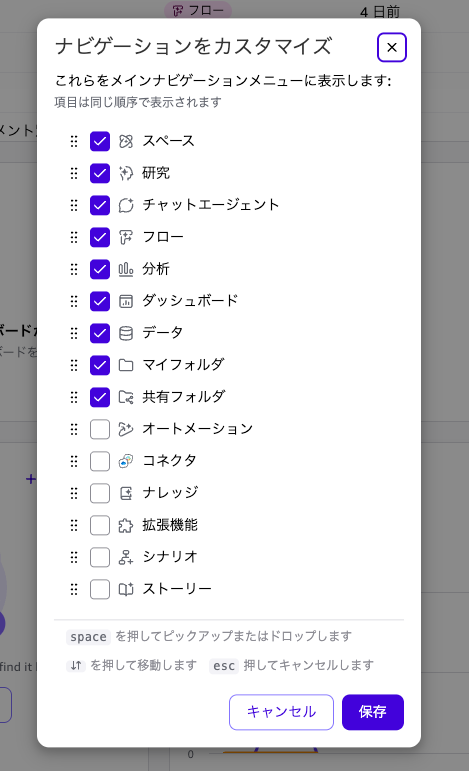Click the drag handle for 共有フォルダ
The image size is (469, 771).
click(x=74, y=397)
